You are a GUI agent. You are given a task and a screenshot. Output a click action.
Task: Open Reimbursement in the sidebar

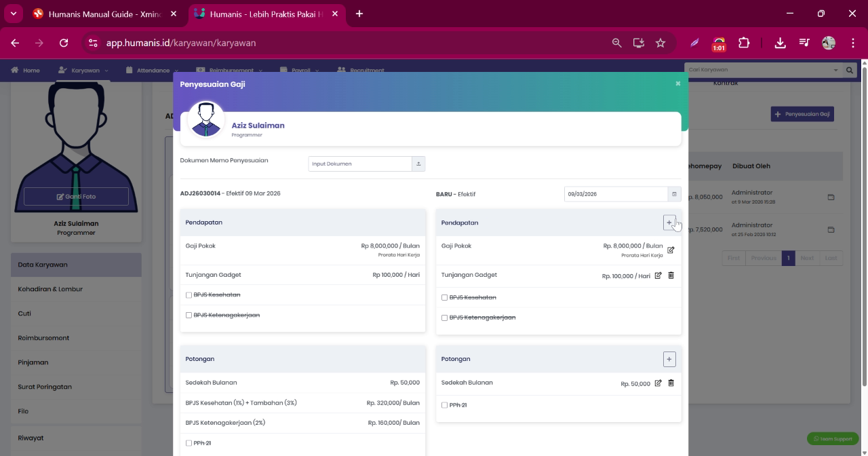point(76,338)
